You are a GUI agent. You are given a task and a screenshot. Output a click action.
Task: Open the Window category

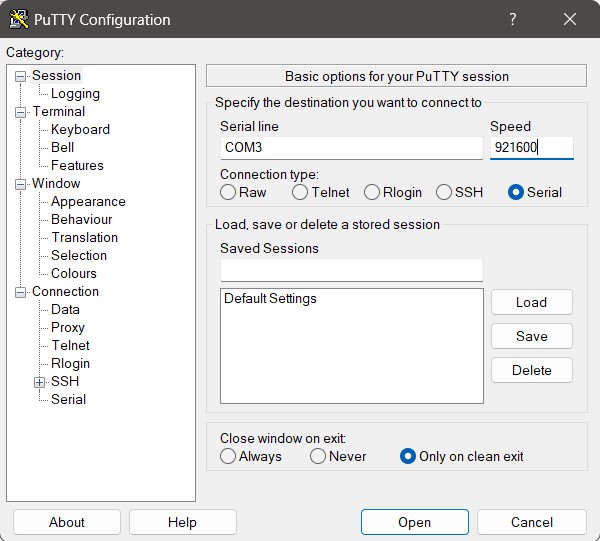click(56, 183)
